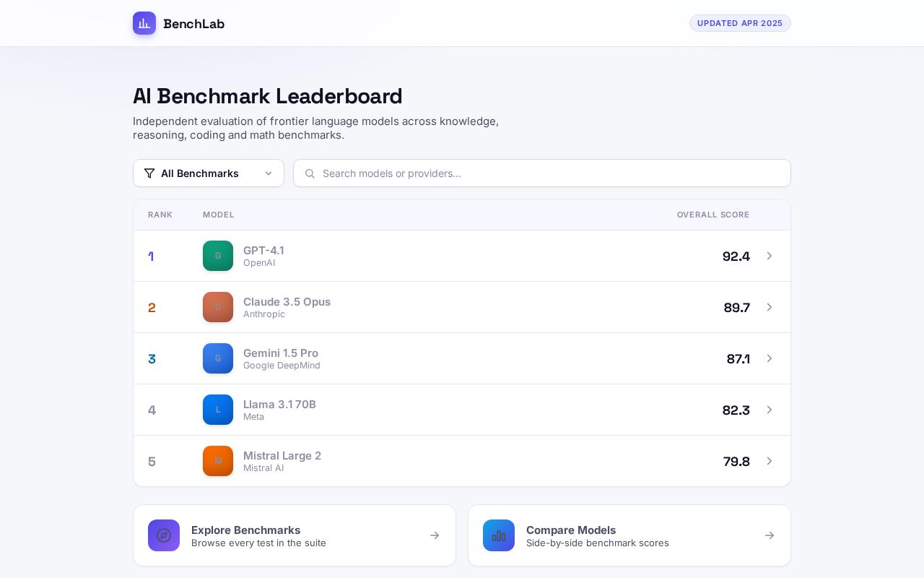Click the Side-by-side benchmark scores text
The height and width of the screenshot is (578, 924).
click(x=598, y=543)
